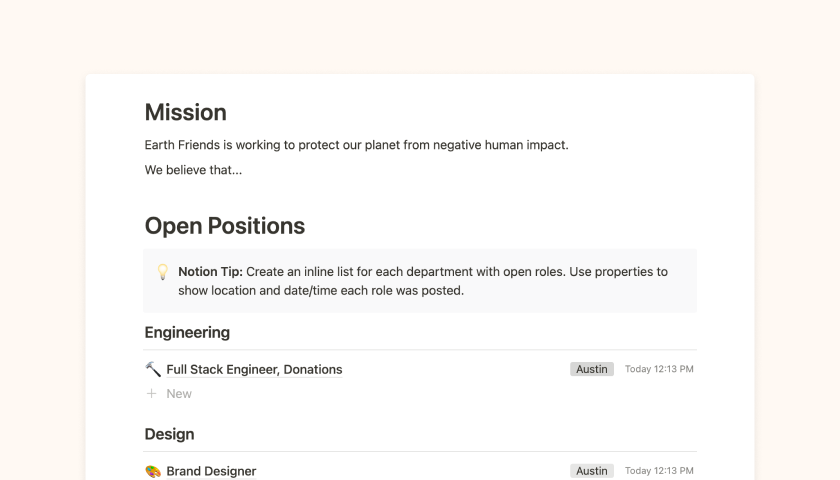
Task: Select the Austin tag on the Full Stack Engineer row
Action: click(592, 369)
